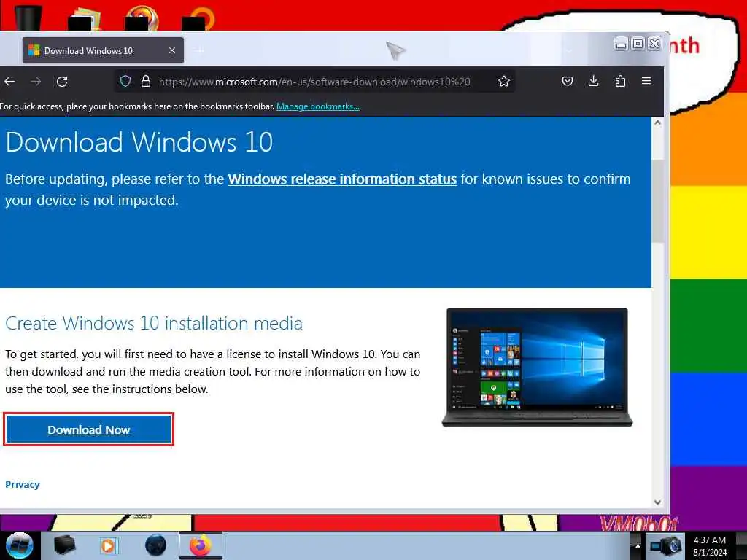This screenshot has width=747, height=560.
Task: Save page to Pocket
Action: tap(567, 82)
